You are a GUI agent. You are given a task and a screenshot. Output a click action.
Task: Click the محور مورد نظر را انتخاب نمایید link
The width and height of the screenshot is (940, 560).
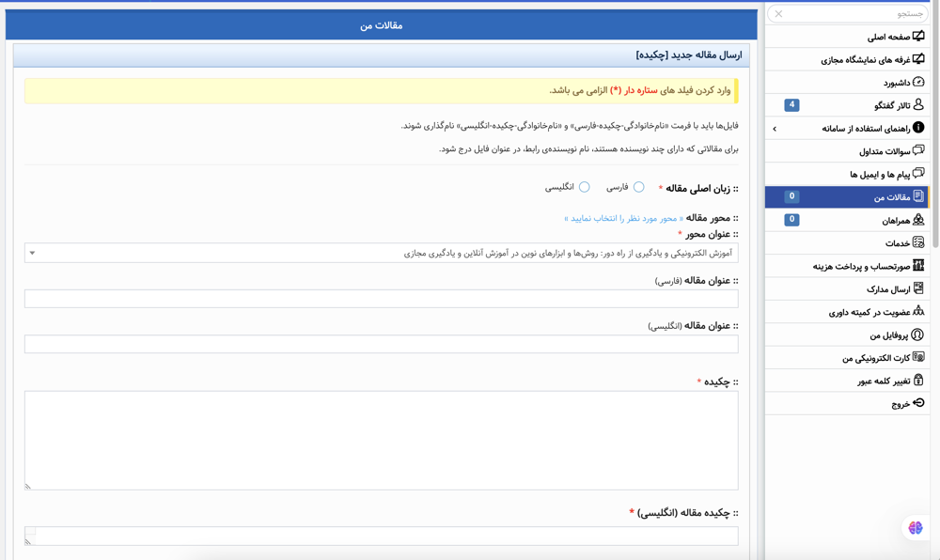(x=623, y=219)
